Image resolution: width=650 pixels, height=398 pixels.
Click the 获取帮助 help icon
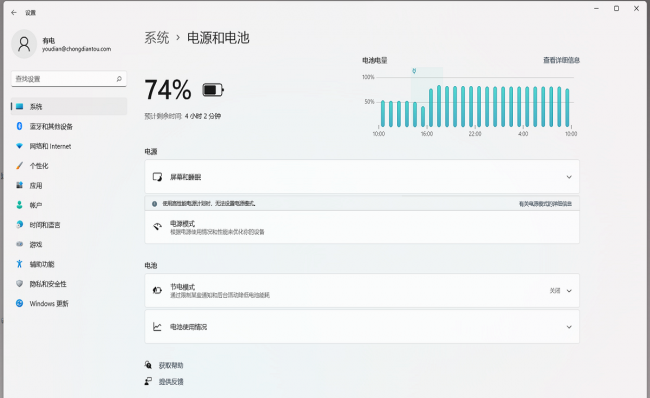[148, 365]
